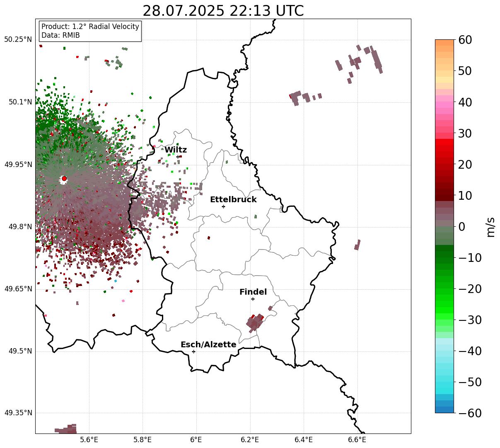Screen dimensions: 500x448
Task: Click the Ettelbruck station cross marker
Action: (224, 206)
